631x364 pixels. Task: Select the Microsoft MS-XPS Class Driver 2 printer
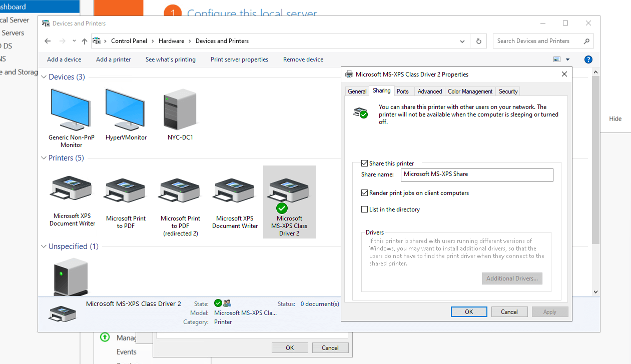(x=289, y=201)
